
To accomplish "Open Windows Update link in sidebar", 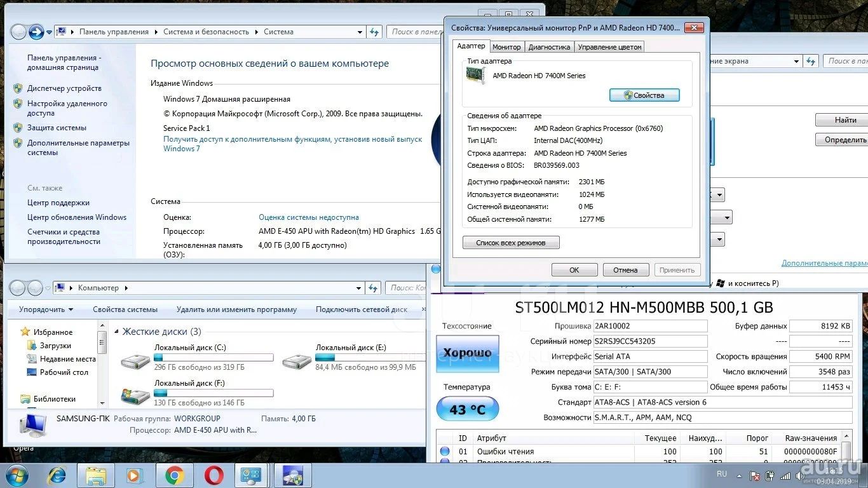I will [x=77, y=217].
